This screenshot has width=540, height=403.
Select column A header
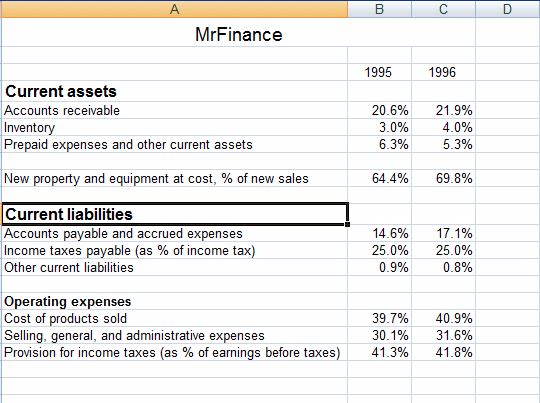coord(175,9)
